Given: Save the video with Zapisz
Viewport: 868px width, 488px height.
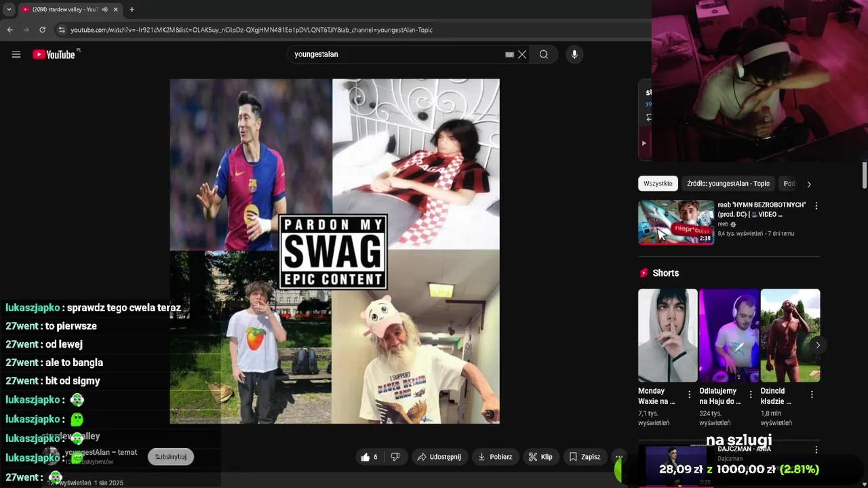Looking at the screenshot, I should [x=585, y=457].
